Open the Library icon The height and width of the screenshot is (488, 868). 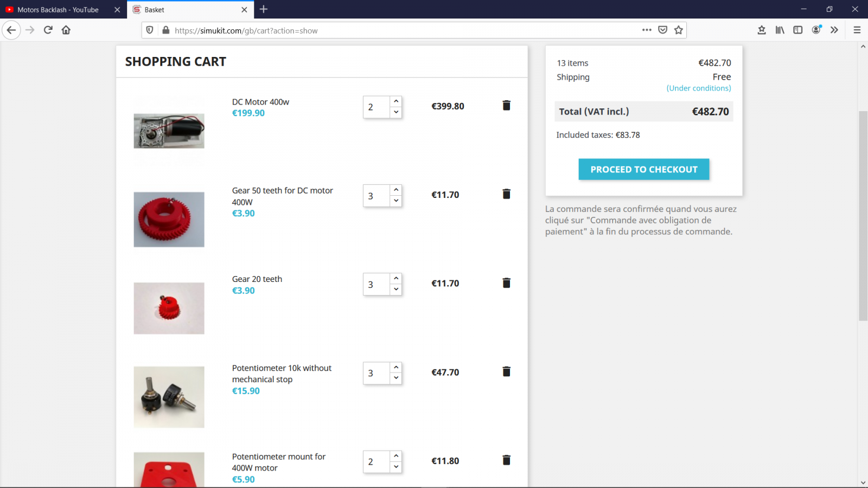[780, 30]
